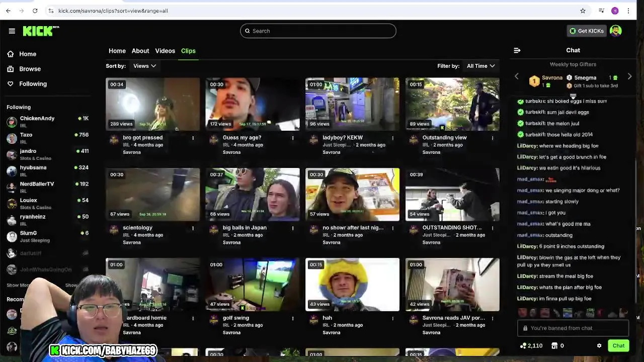The height and width of the screenshot is (362, 644).
Task: Open the hamburger sidebar menu
Action: [x=12, y=31]
